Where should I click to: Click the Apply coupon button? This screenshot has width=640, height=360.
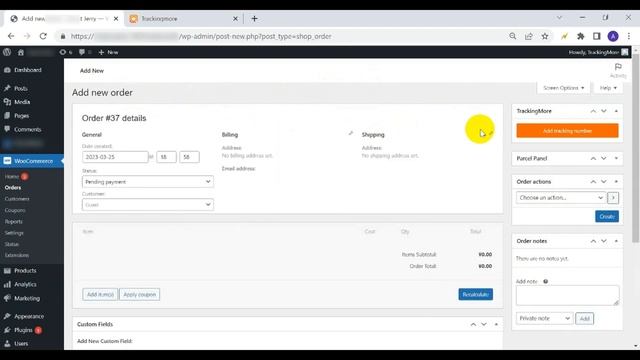[x=140, y=294]
